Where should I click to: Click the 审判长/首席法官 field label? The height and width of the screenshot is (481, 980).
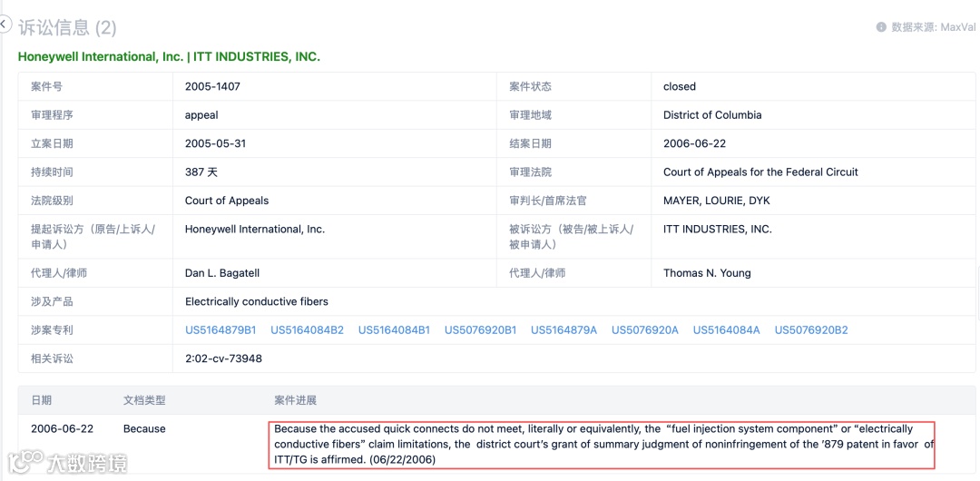548,201
